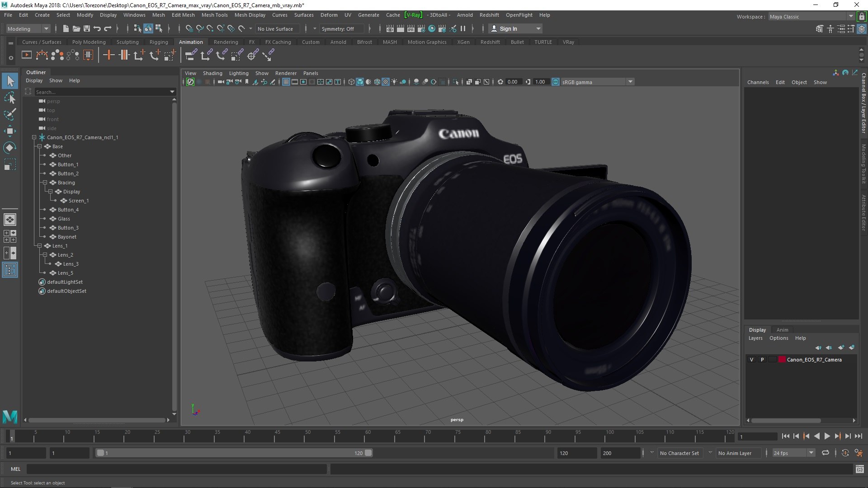This screenshot has height=488, width=868.
Task: Click the Sign In button
Action: coord(515,28)
